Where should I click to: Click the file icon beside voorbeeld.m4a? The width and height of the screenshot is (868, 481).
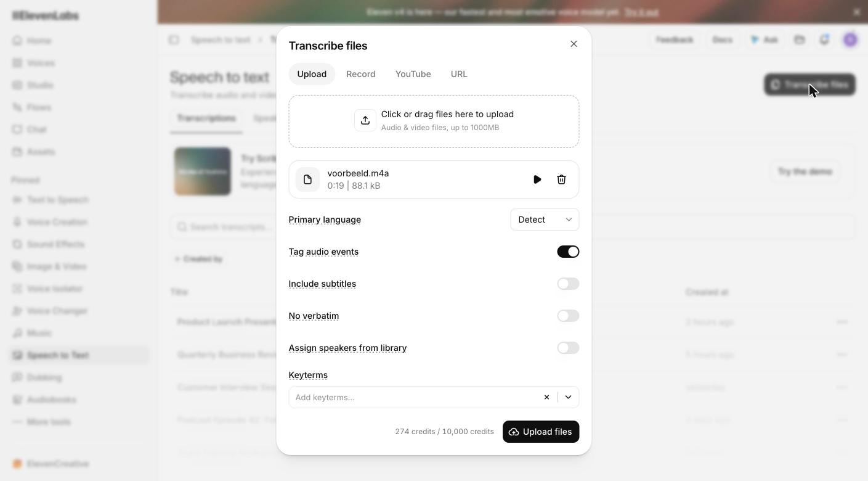[x=307, y=179]
